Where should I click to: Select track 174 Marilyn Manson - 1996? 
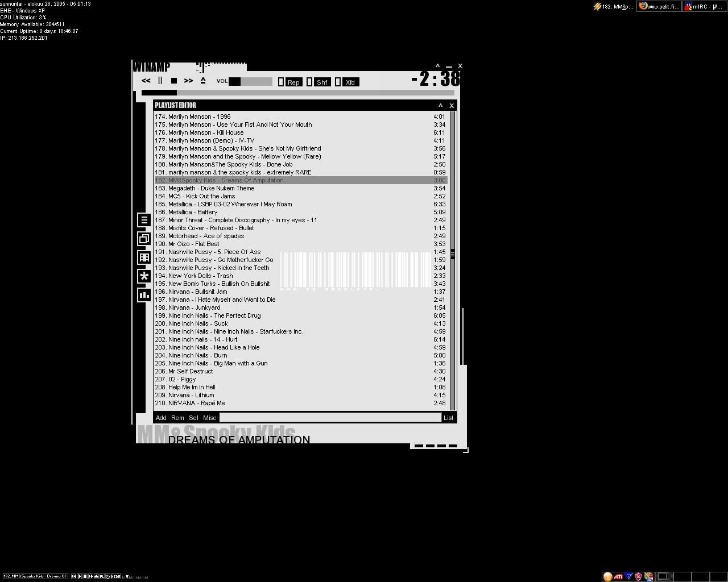click(301, 117)
